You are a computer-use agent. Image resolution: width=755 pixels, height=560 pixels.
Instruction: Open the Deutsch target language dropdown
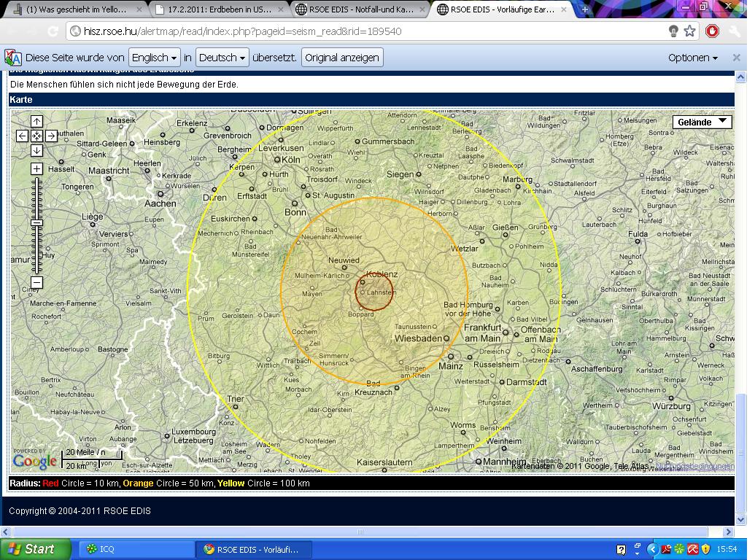[222, 58]
